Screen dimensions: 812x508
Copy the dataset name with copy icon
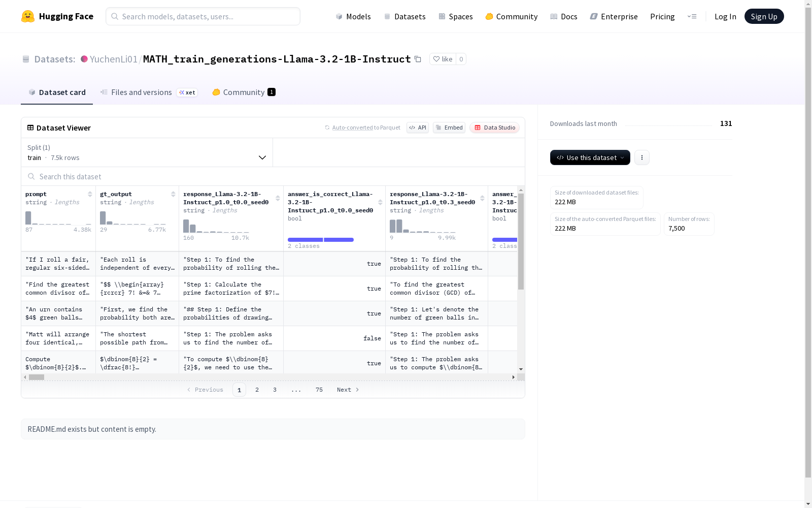[418, 59]
